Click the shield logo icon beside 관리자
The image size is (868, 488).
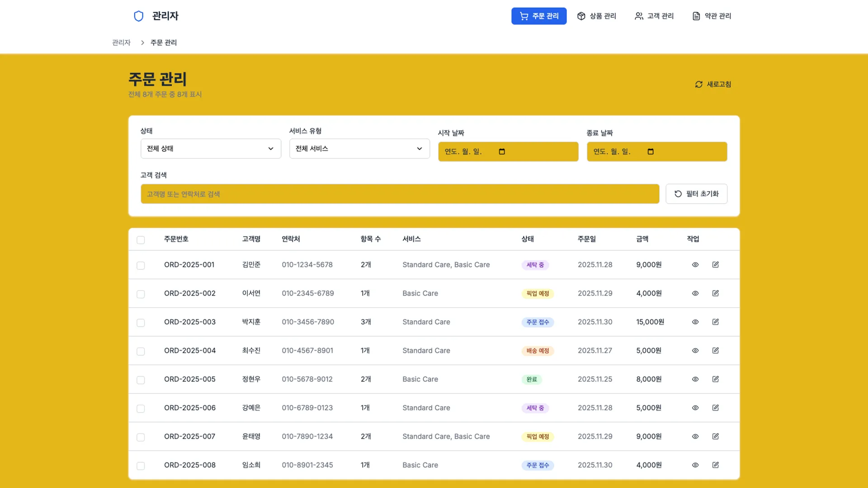[138, 16]
